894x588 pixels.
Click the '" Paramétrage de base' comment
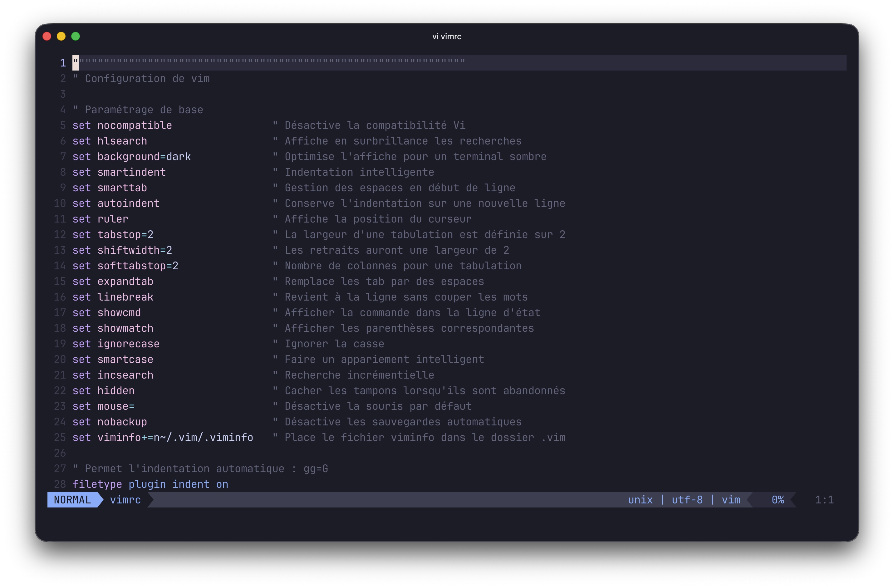tap(138, 110)
